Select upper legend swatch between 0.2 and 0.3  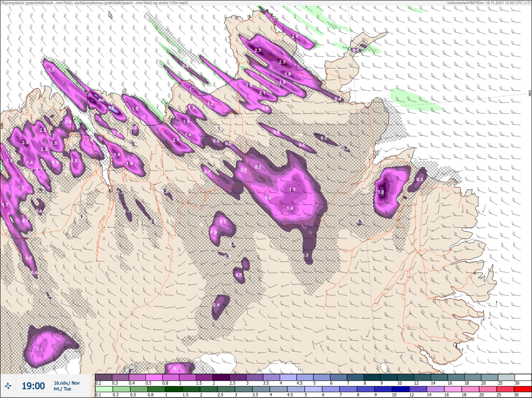click(103, 377)
